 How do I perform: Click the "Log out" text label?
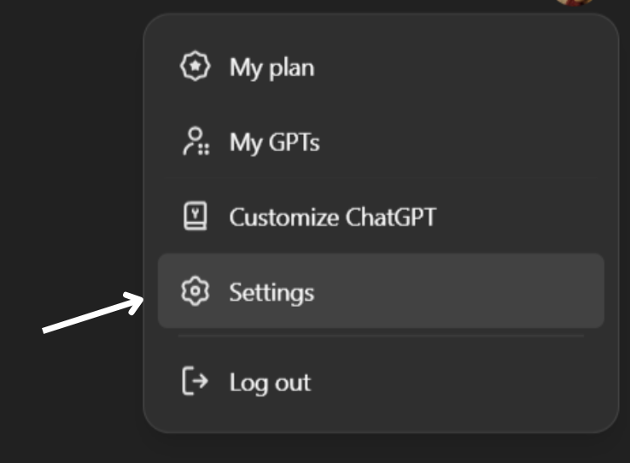click(270, 382)
